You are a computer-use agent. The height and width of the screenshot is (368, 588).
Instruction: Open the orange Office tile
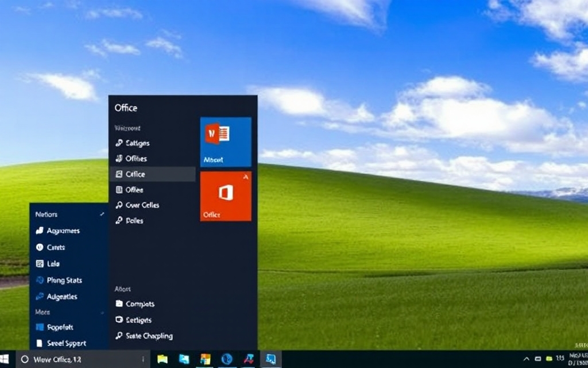pos(226,197)
